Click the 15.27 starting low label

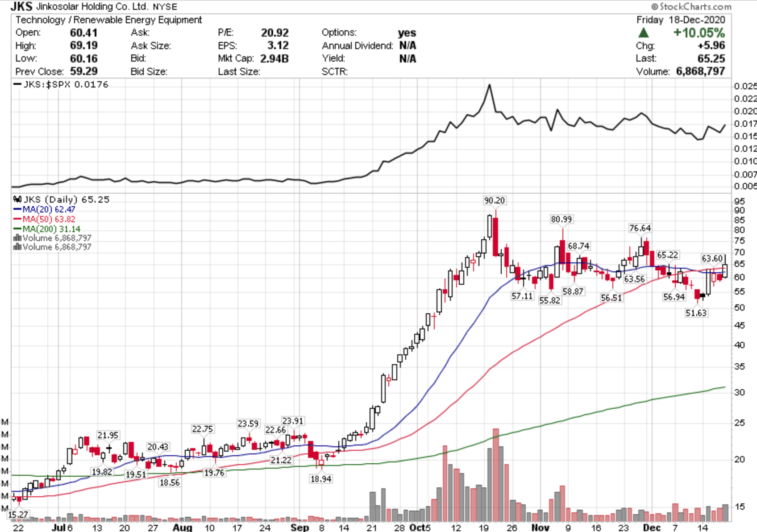tap(18, 515)
